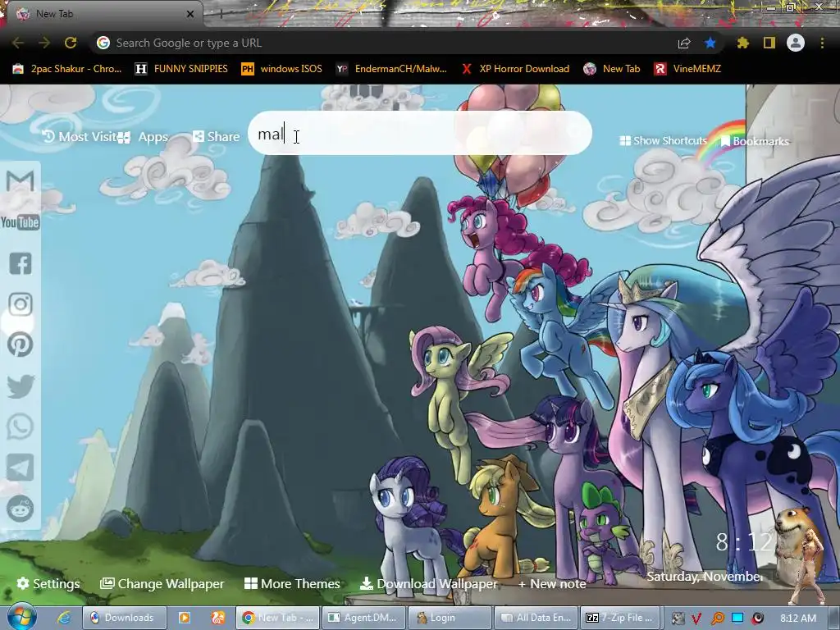Click Change Wallpaper
The height and width of the screenshot is (630, 840).
[x=162, y=583]
